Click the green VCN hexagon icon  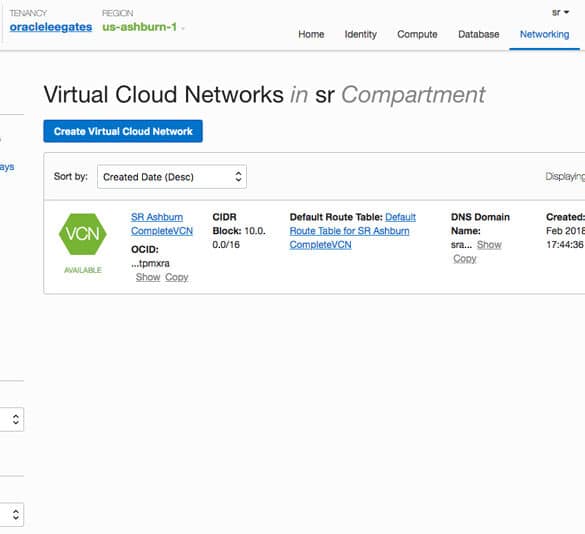pyautogui.click(x=83, y=234)
